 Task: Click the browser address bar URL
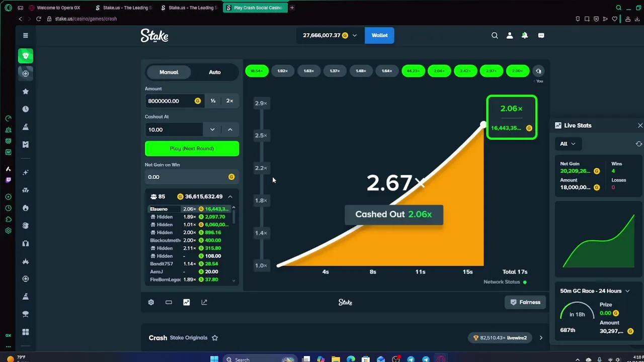(86, 19)
